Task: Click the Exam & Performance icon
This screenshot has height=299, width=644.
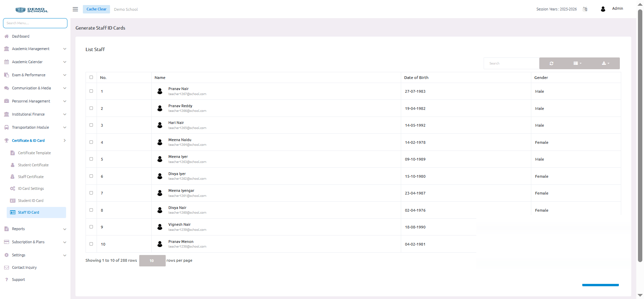Action: [x=6, y=75]
